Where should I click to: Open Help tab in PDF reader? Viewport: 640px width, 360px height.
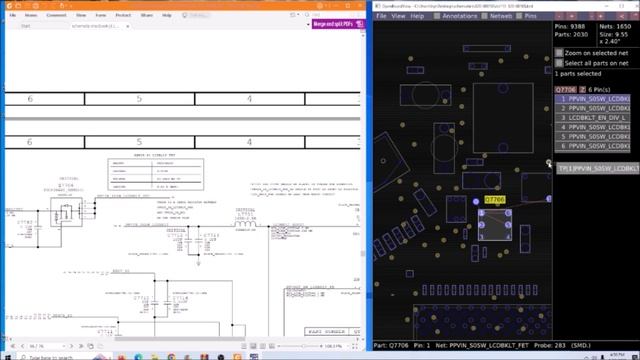pos(167,15)
